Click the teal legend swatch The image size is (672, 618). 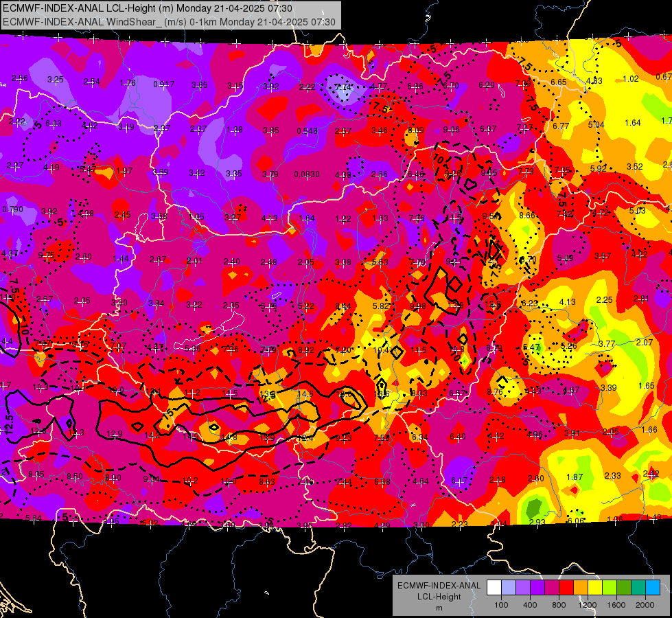[638, 588]
